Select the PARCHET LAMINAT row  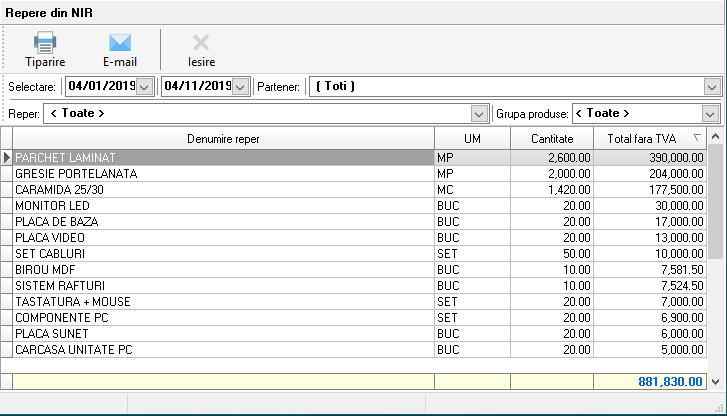pyautogui.click(x=223, y=158)
